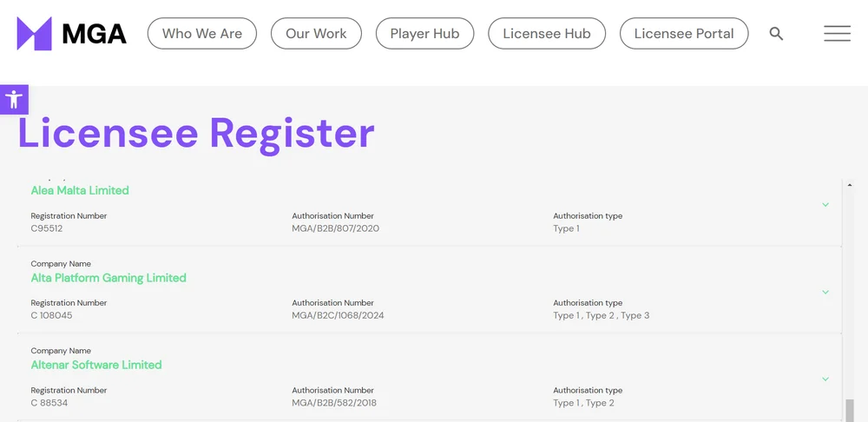Go to Licensee Hub
The width and height of the screenshot is (868, 422).
point(546,33)
